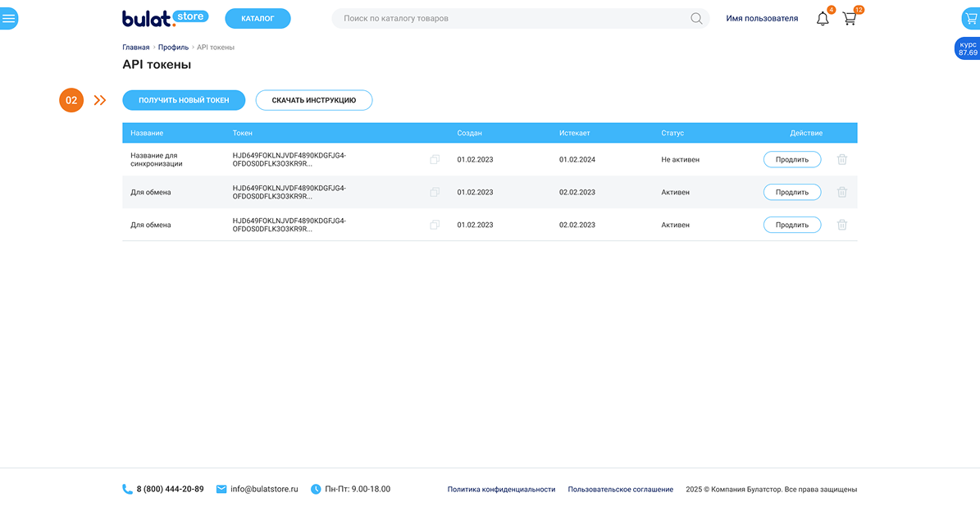Open the shopping cart in header

click(850, 19)
